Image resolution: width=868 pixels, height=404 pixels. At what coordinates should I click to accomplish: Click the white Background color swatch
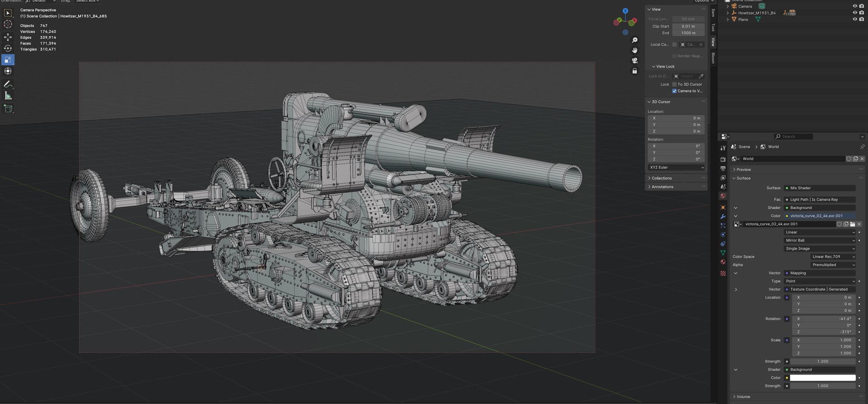pos(822,378)
